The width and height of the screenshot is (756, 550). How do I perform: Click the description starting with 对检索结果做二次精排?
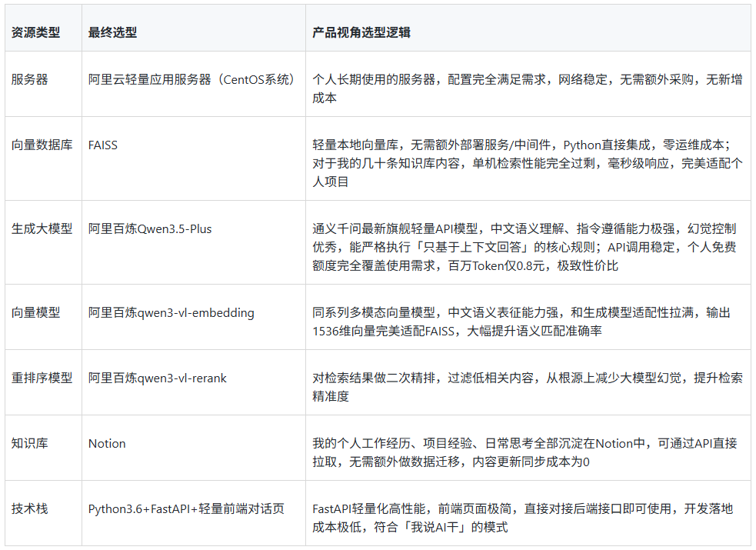528,387
